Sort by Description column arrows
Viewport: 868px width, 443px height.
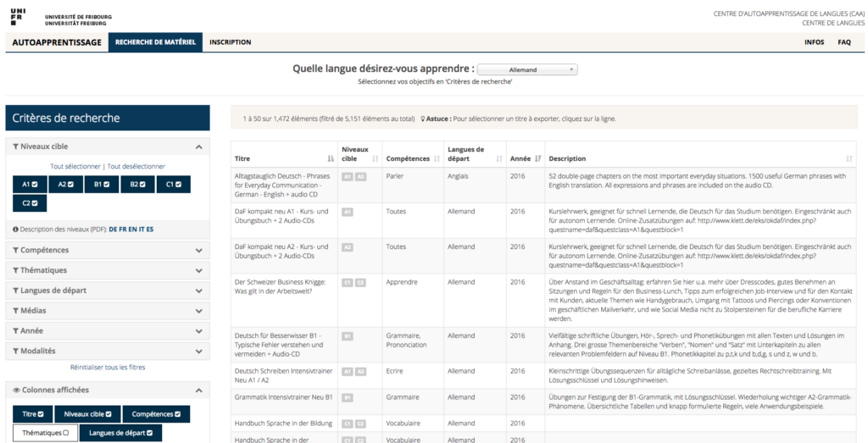tap(849, 158)
